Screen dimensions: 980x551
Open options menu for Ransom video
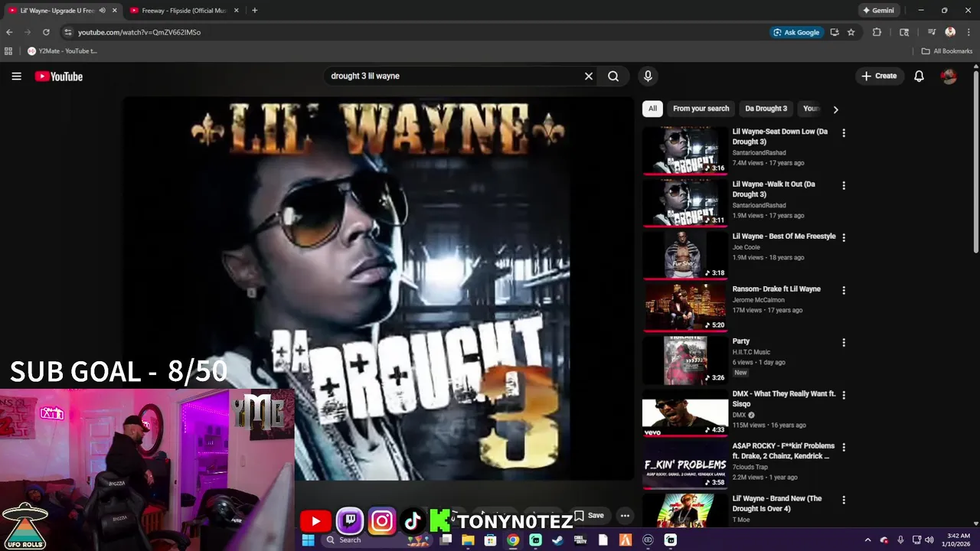844,290
